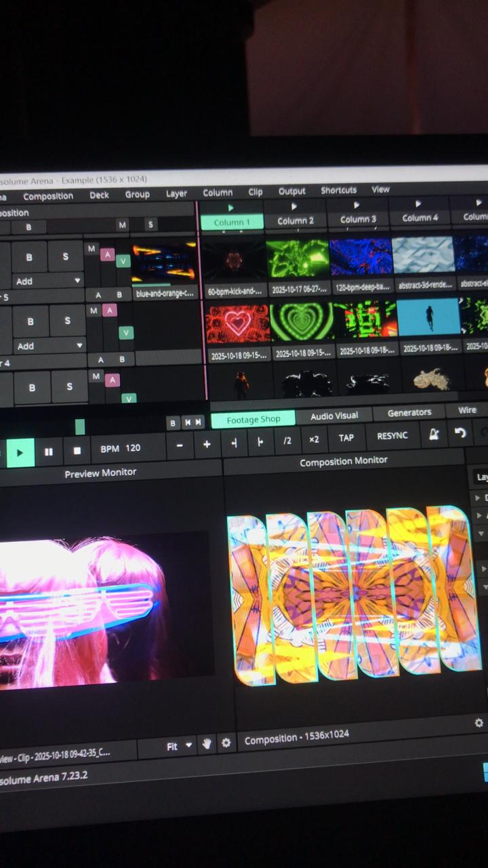Screen dimensions: 488x868
Task: Select the hand pan tool in Preview Monitor
Action: (x=206, y=744)
